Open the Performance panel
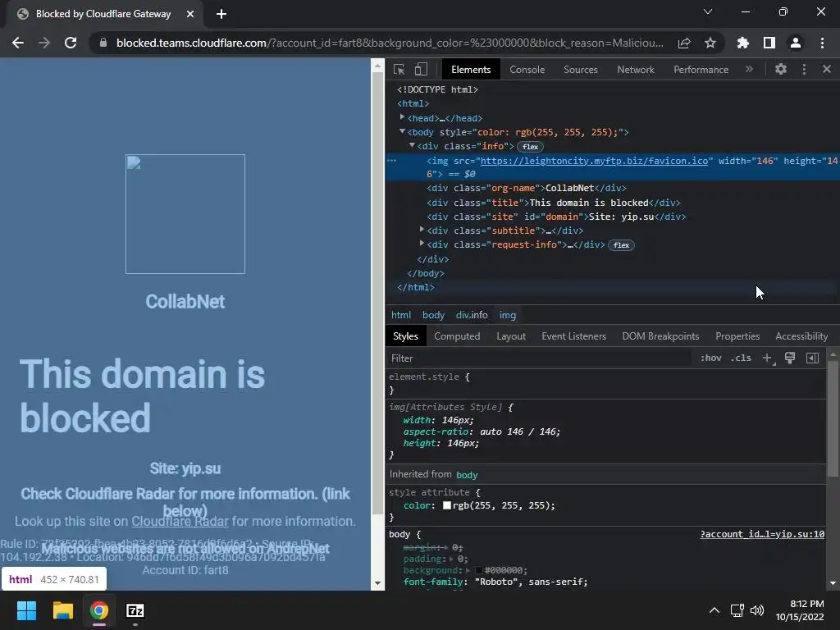 (x=701, y=70)
